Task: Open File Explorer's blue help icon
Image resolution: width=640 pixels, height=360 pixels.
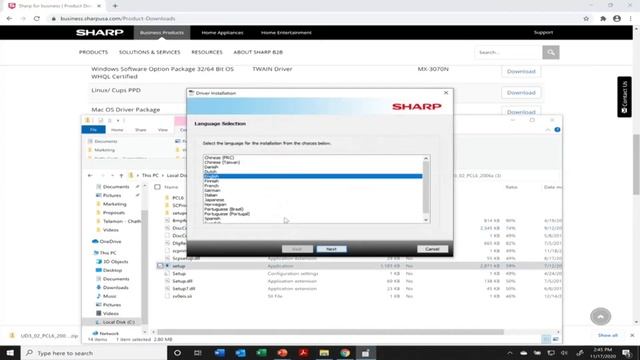Action: pyautogui.click(x=557, y=130)
